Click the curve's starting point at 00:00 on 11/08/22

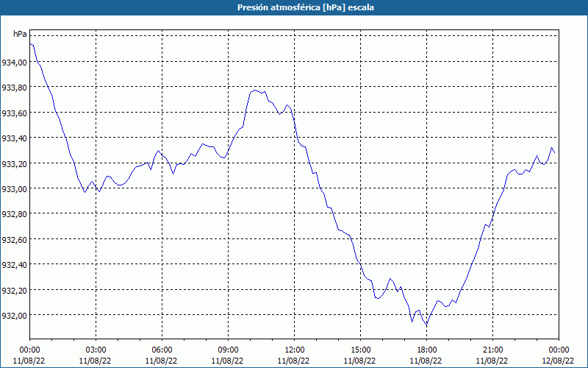pyautogui.click(x=30, y=43)
